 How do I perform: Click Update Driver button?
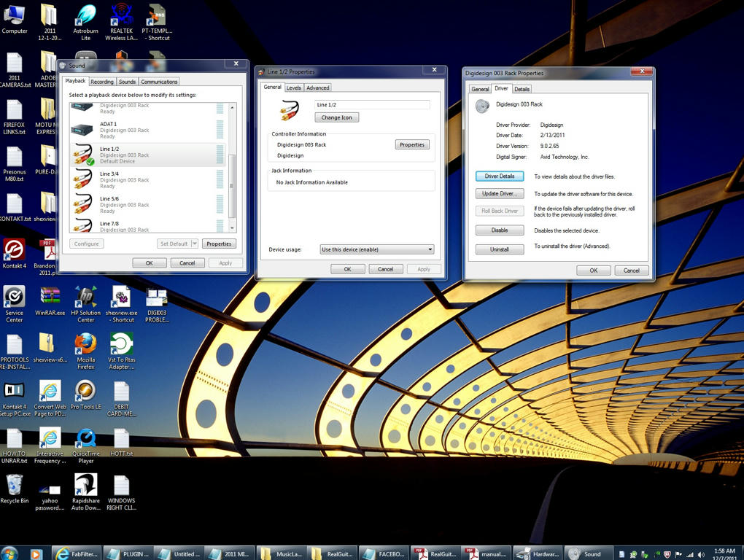click(500, 193)
